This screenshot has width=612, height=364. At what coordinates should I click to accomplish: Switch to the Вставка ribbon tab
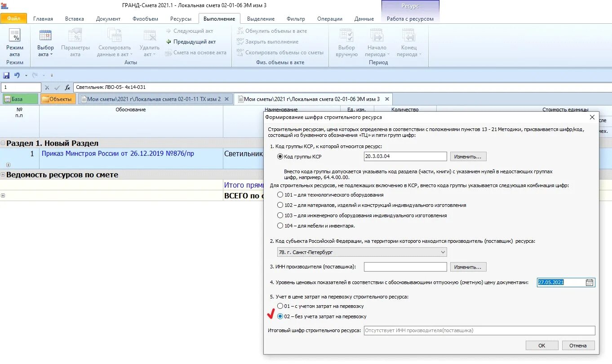(x=75, y=19)
